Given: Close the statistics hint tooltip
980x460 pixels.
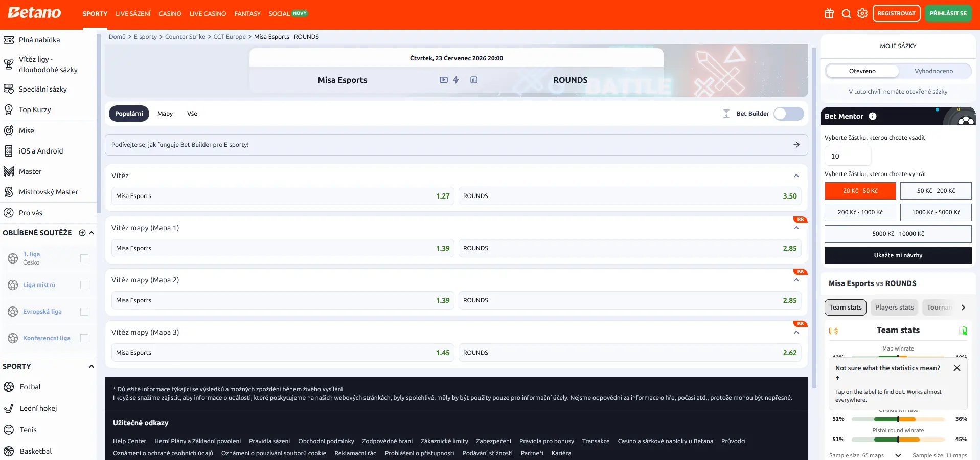Looking at the screenshot, I should pos(957,368).
